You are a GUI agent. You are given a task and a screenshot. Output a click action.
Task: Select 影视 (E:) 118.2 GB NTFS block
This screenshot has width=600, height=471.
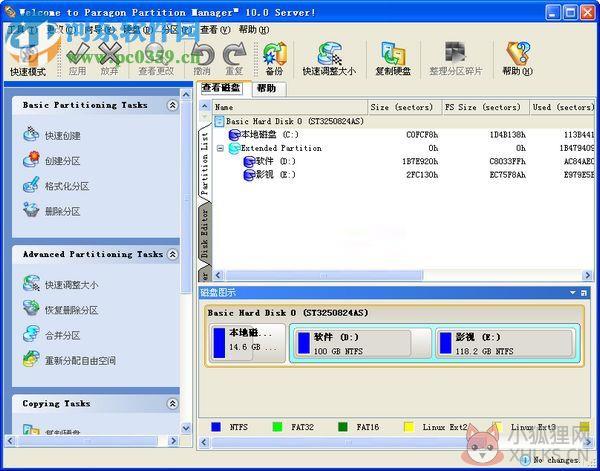pos(505,344)
